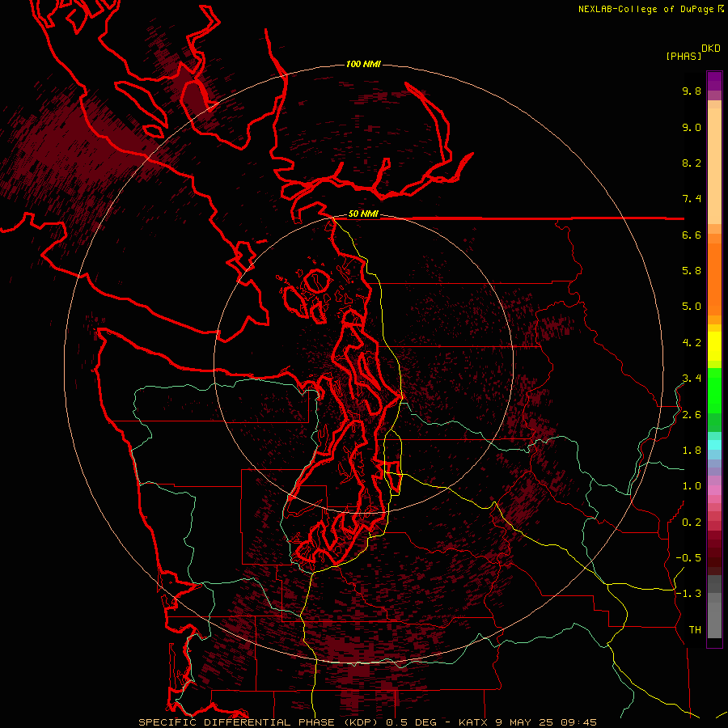The width and height of the screenshot is (728, 728).
Task: Click the 9.8 legend value
Action: [692, 91]
